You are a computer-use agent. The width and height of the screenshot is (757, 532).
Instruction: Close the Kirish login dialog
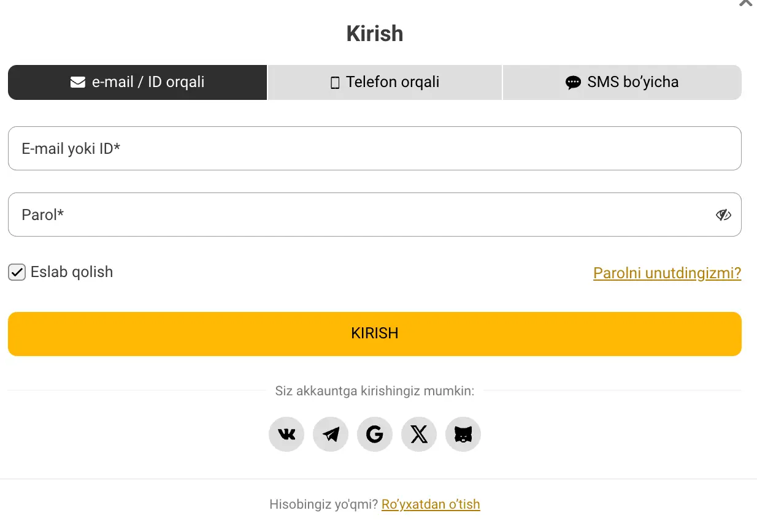pyautogui.click(x=744, y=4)
